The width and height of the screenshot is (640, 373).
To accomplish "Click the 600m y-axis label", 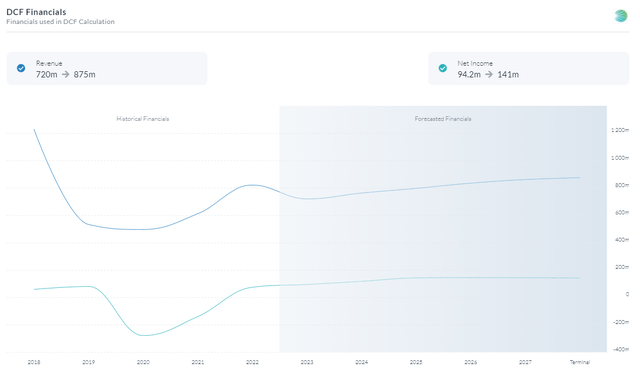I will pyautogui.click(x=622, y=213).
